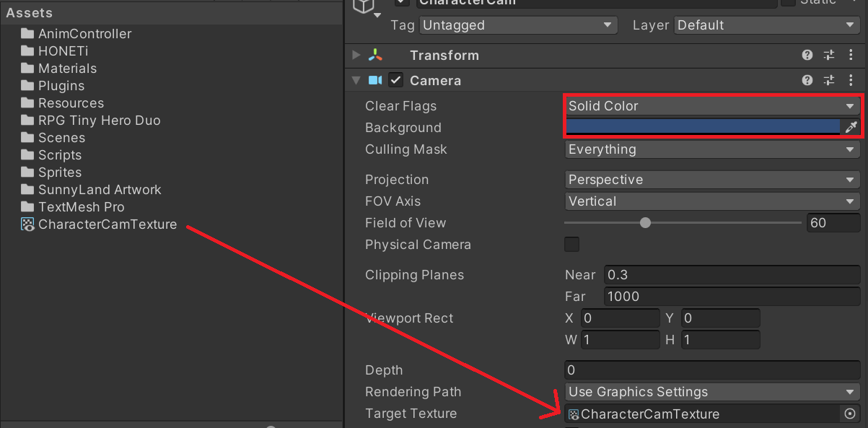Edit the Viewport Rect H field

coord(720,340)
